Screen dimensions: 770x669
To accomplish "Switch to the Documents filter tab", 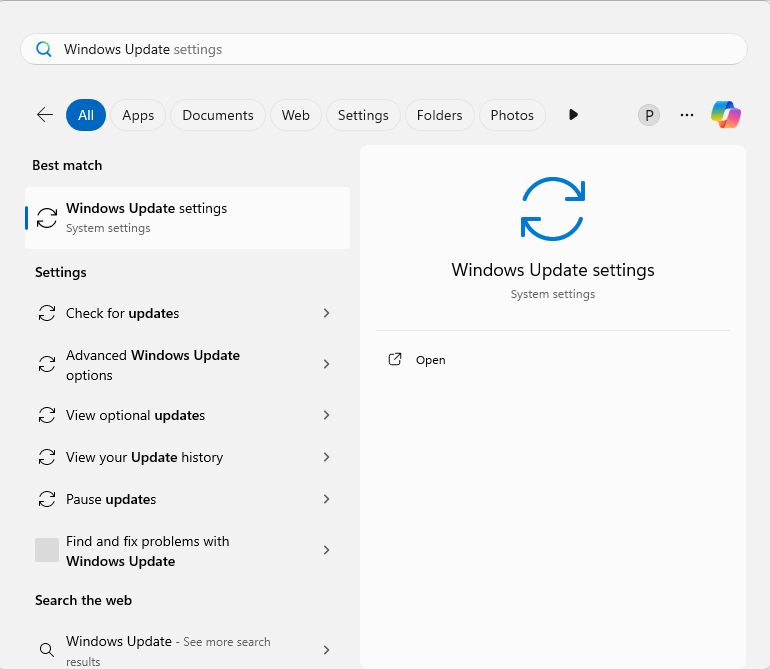I will [218, 115].
